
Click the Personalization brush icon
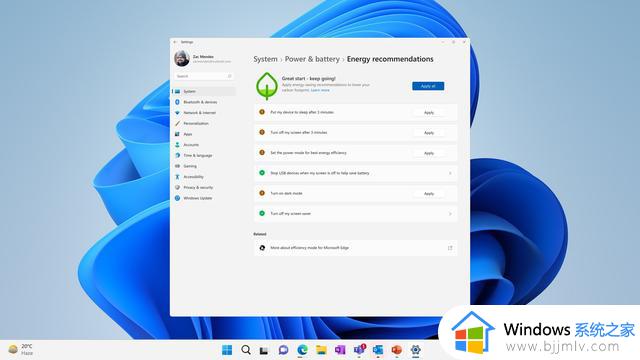178,123
